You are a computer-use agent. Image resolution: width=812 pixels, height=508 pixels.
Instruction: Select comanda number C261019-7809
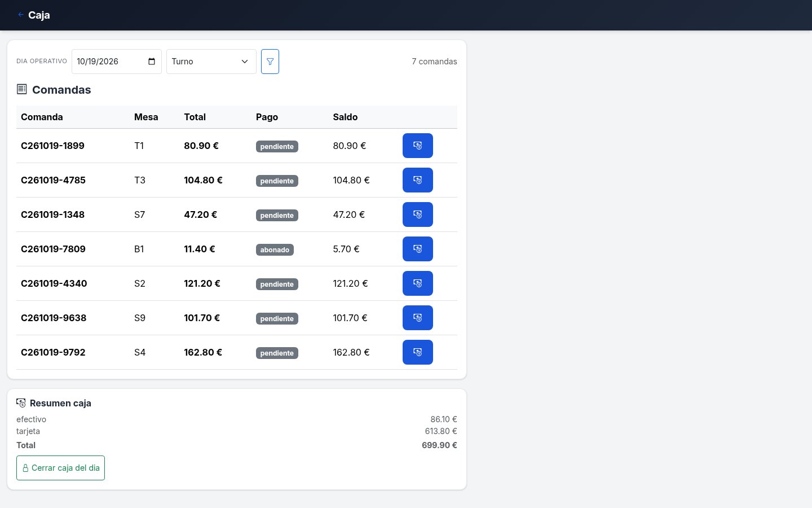click(53, 249)
